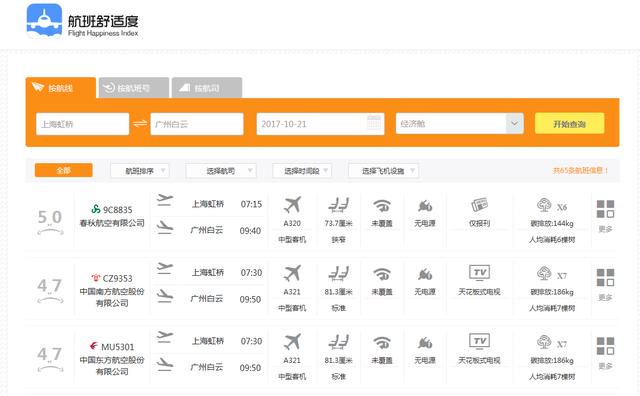Image resolution: width=640 pixels, height=396 pixels.
Task: Click takeoff icon in 9C8835 row
Action: click(x=165, y=200)
